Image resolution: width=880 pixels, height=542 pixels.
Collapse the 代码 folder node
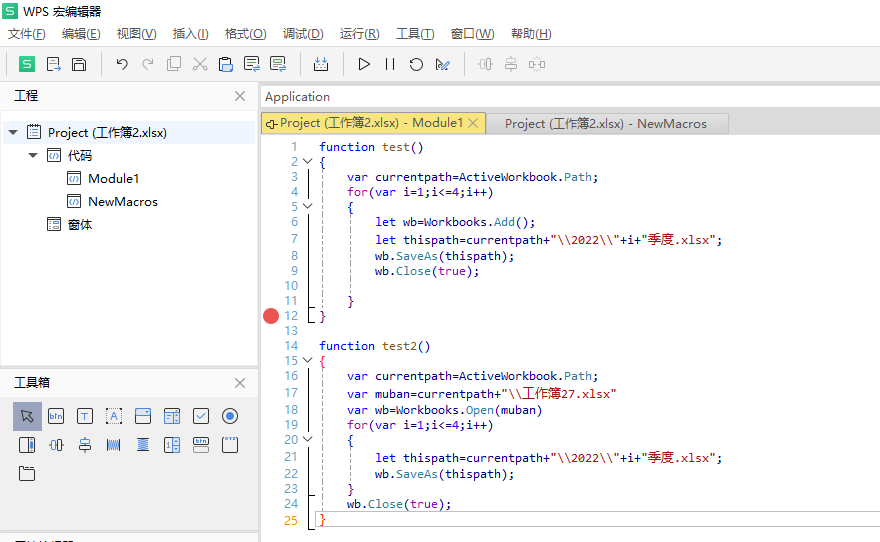tap(33, 155)
